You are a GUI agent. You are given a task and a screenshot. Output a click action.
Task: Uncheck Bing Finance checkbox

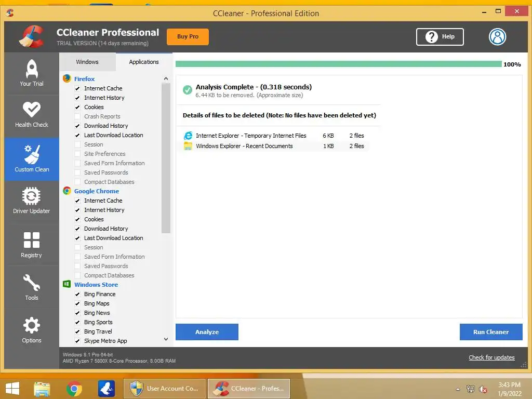(x=77, y=294)
